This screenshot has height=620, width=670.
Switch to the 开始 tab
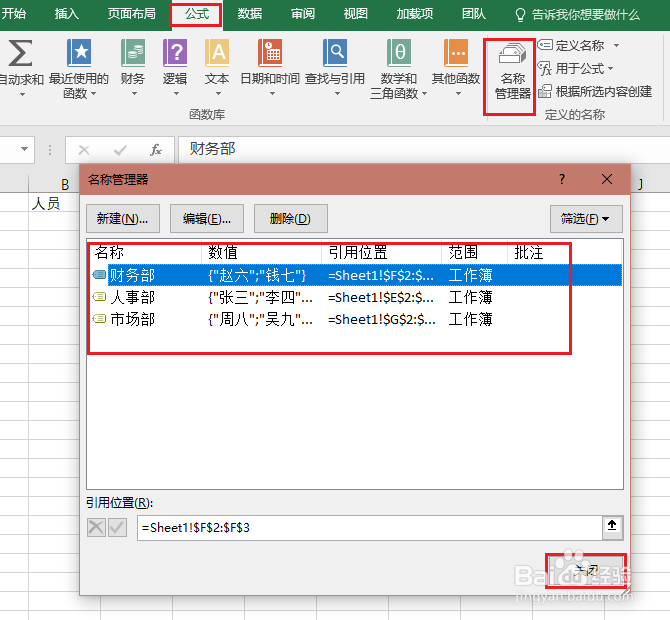[13, 14]
